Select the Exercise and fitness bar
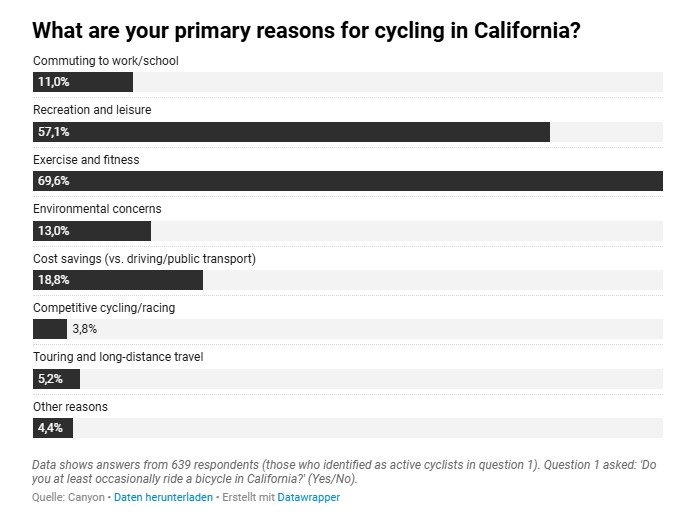698x515 pixels. tap(348, 181)
